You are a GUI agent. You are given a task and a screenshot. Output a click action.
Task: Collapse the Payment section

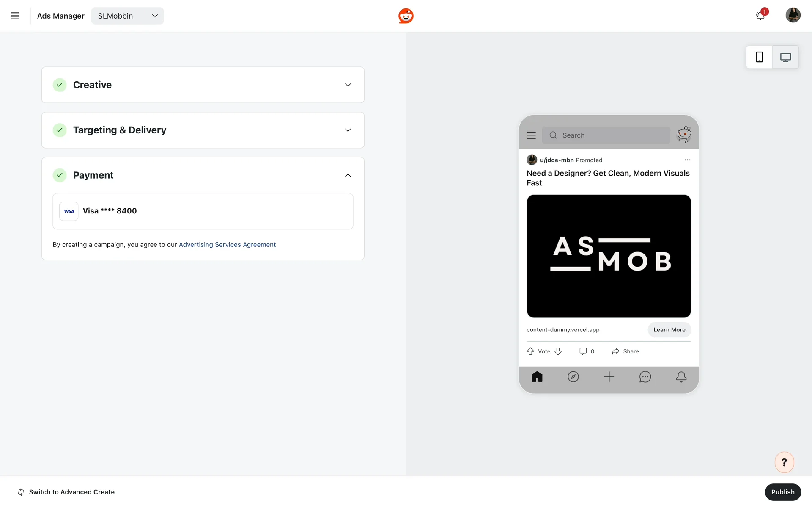click(348, 175)
